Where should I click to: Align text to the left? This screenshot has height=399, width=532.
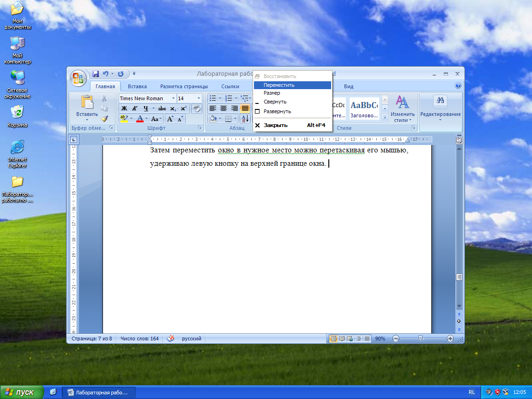(213, 109)
